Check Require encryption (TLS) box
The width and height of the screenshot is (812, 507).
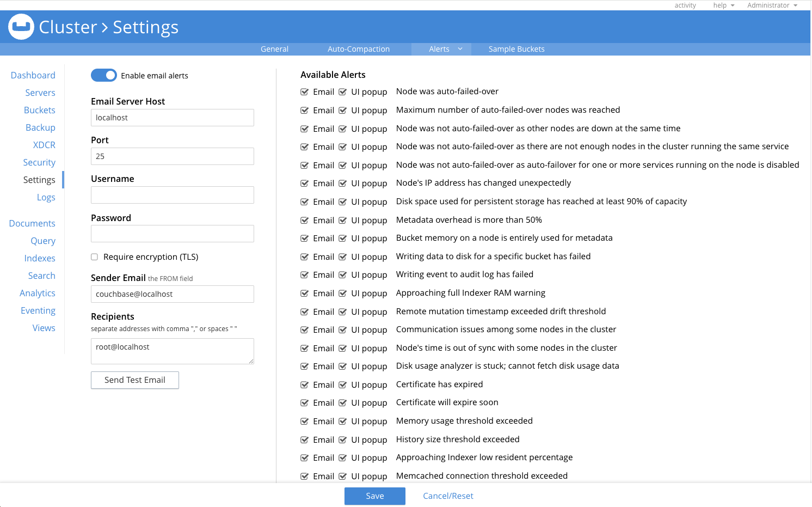(x=95, y=257)
